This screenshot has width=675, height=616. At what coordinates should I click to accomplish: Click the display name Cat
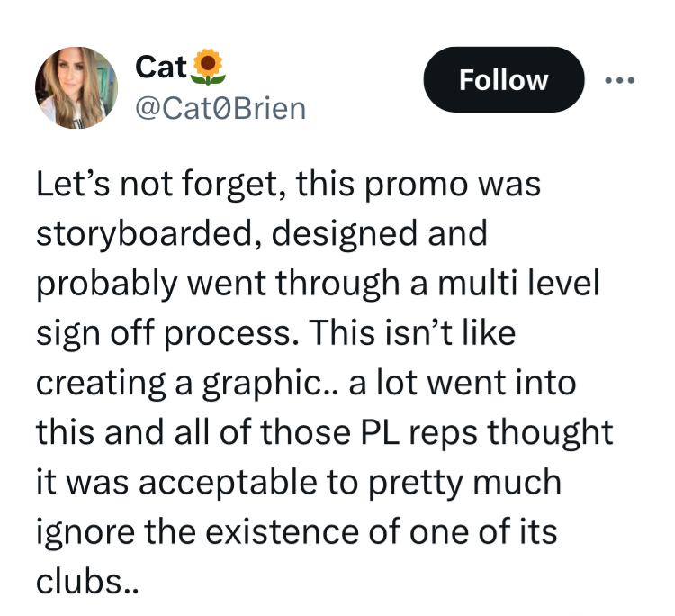[161, 68]
